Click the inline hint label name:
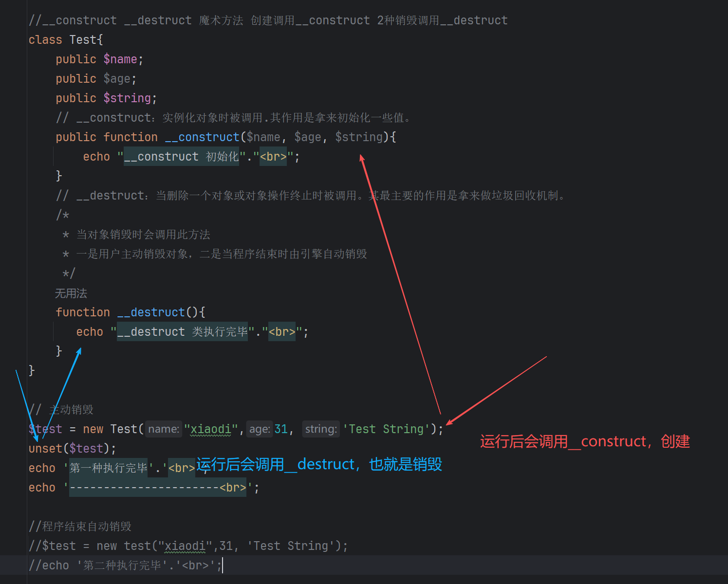This screenshot has width=728, height=584. point(163,429)
